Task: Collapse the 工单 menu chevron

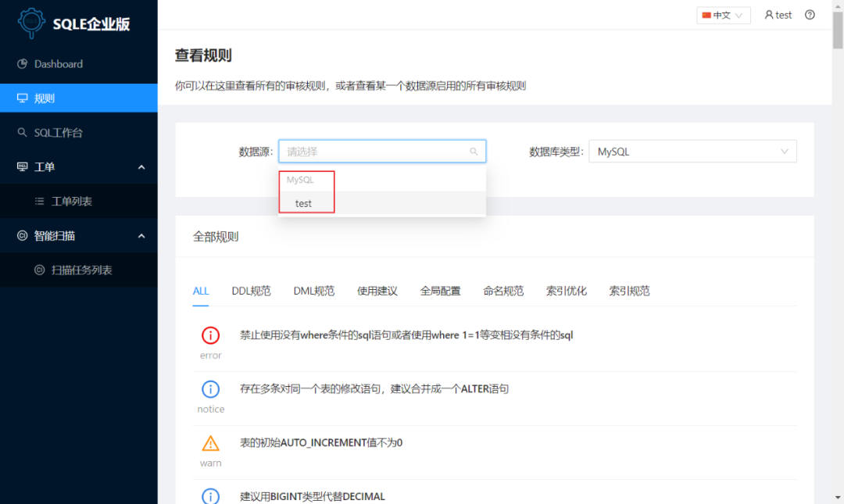Action: (141, 167)
